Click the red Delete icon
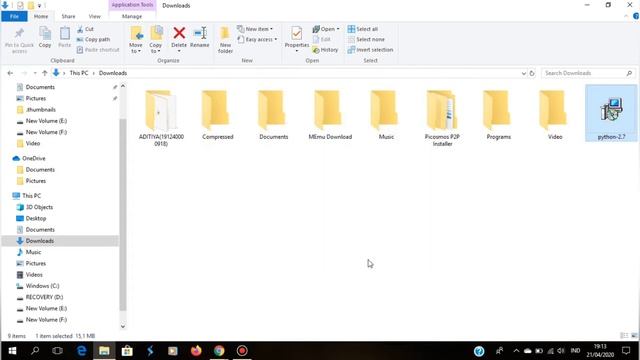 [x=179, y=33]
